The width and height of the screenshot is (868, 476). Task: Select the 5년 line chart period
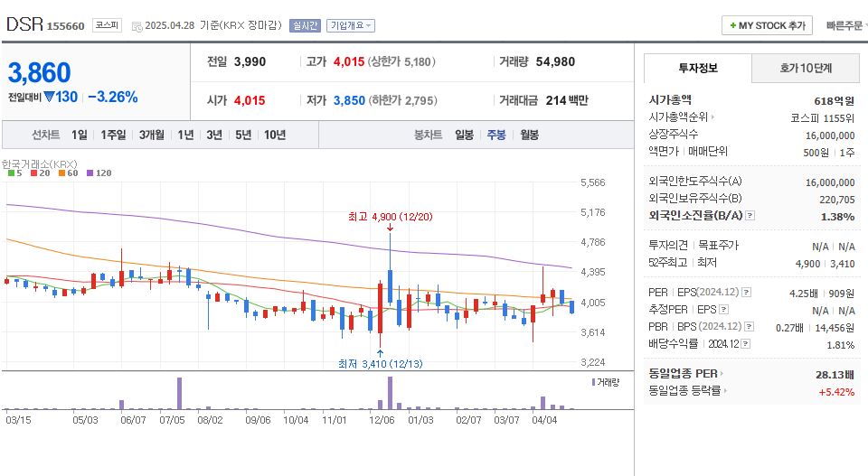pyautogui.click(x=243, y=135)
